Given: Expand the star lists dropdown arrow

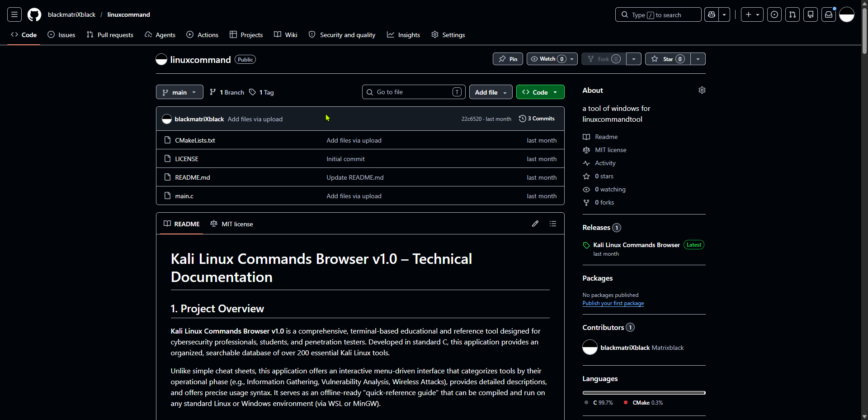Looking at the screenshot, I should pyautogui.click(x=698, y=59).
